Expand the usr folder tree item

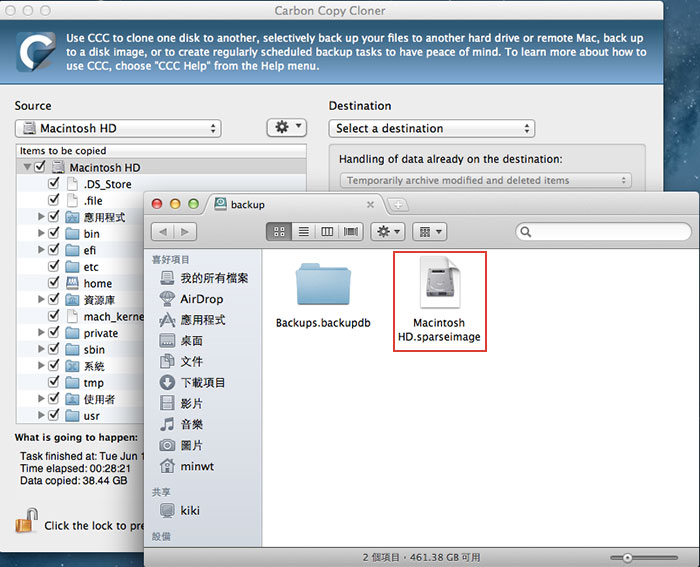tap(41, 415)
